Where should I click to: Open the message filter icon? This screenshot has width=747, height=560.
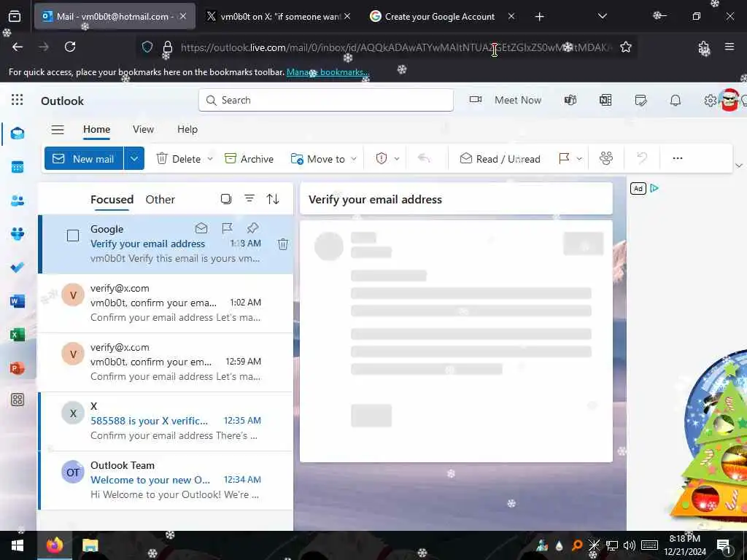click(249, 198)
